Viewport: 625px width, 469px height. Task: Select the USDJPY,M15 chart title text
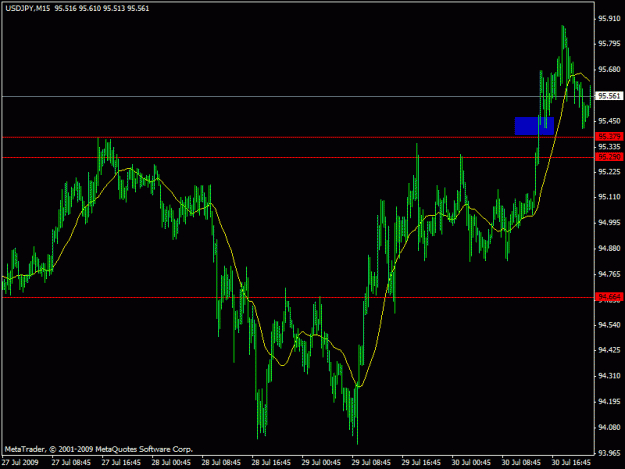pyautogui.click(x=28, y=8)
